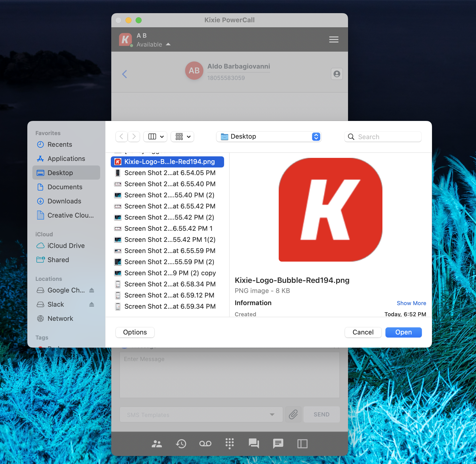Select Screen Shot 2....55.40 PM (2)
Screen dimensions: 476x464
pyautogui.click(x=167, y=195)
